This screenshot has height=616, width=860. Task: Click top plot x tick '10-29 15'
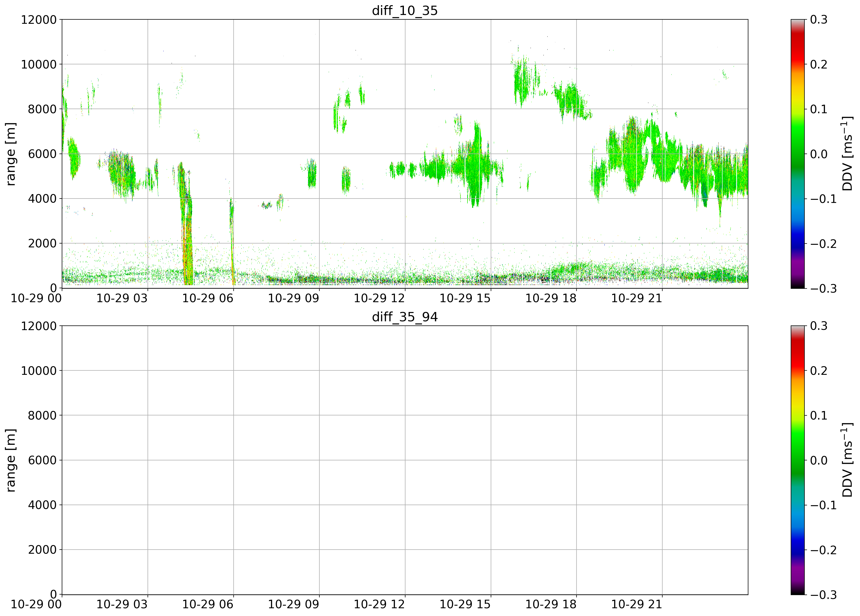pos(465,298)
